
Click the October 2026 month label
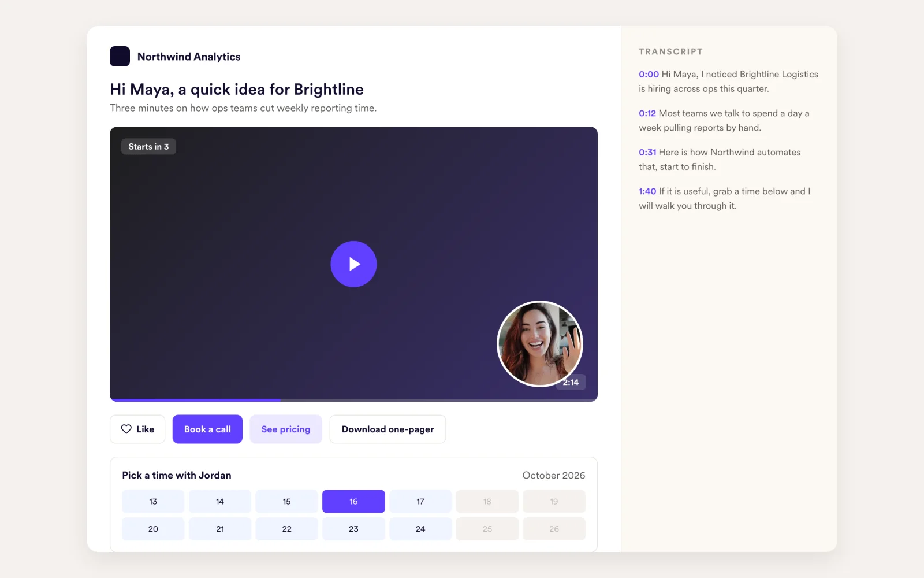pos(554,475)
